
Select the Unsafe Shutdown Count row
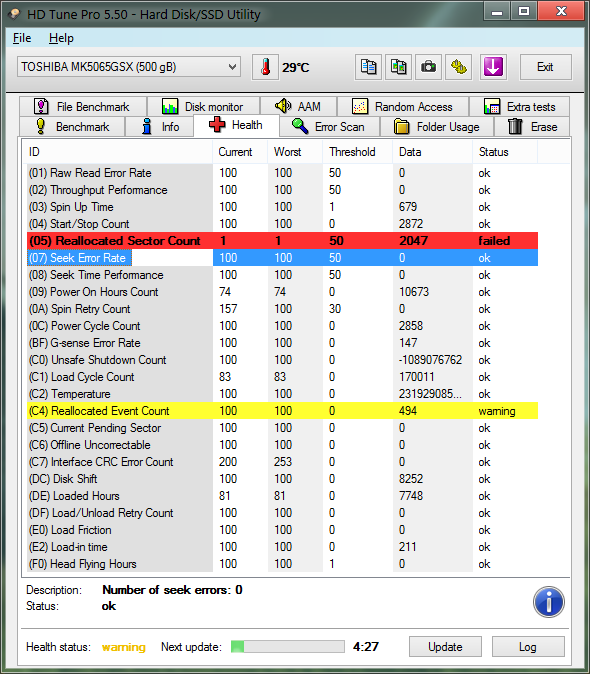[x=282, y=360]
